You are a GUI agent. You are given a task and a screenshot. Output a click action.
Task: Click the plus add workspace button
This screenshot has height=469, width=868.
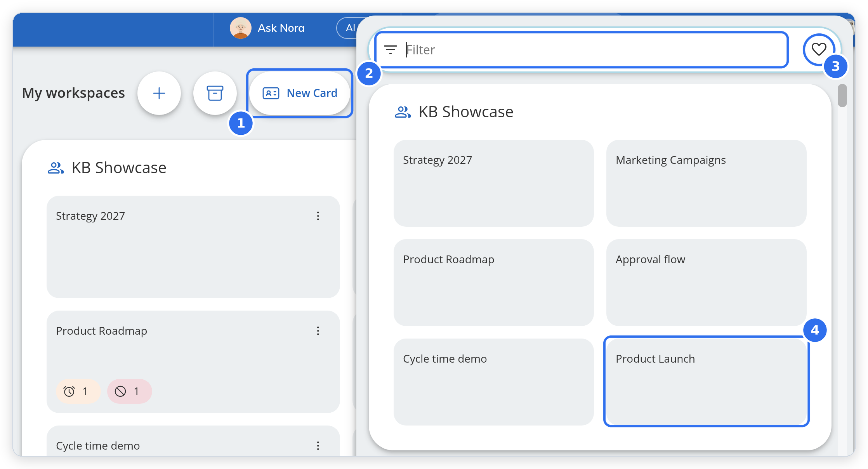pos(159,93)
